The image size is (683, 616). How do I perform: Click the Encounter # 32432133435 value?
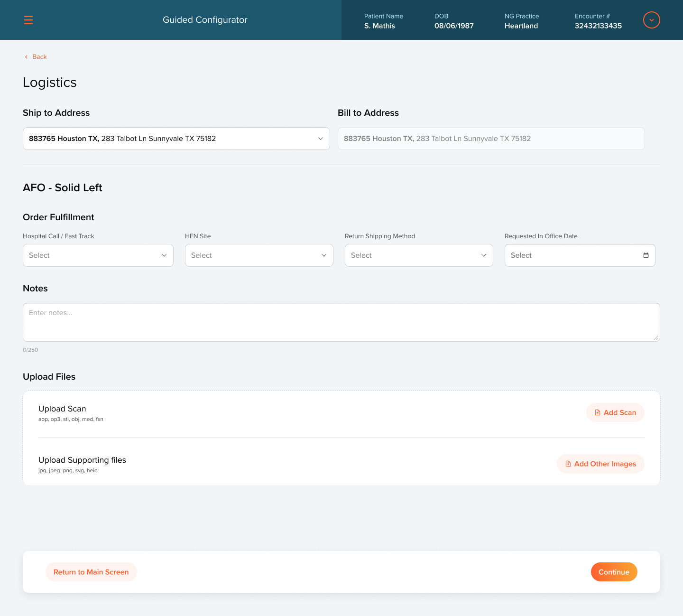coord(598,26)
